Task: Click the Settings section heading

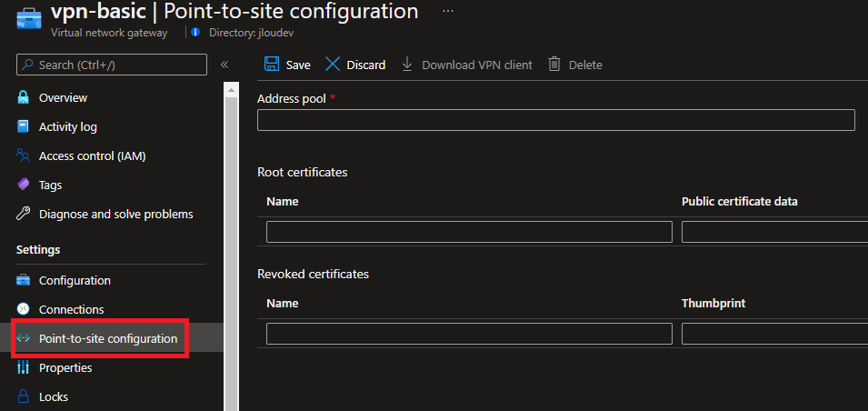Action: pyautogui.click(x=38, y=250)
